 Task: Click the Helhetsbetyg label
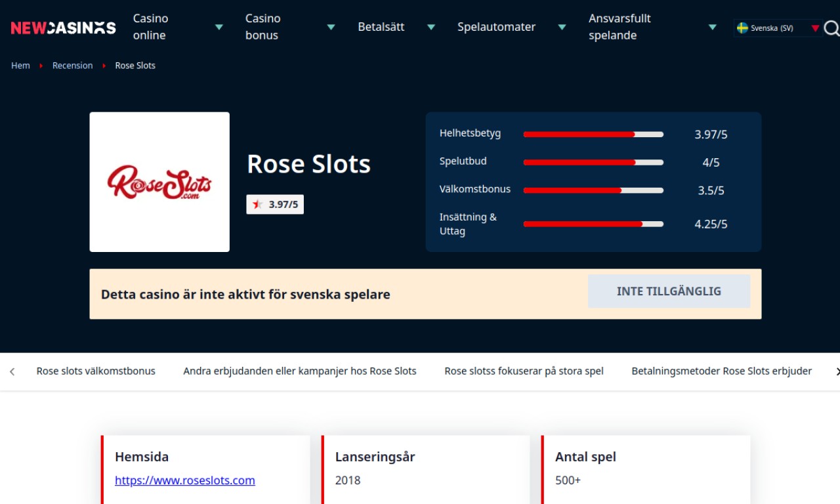pyautogui.click(x=470, y=133)
